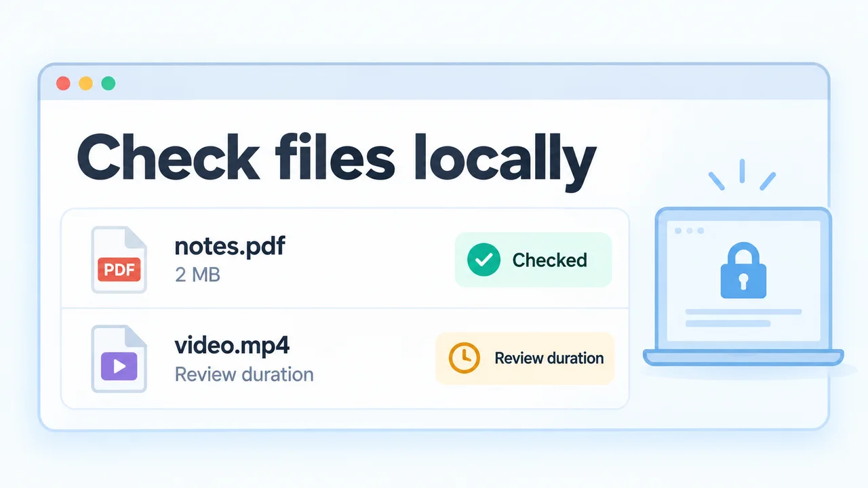Click the gray "Review duration" text under video.mp4
This screenshot has width=868, height=488.
pos(244,374)
